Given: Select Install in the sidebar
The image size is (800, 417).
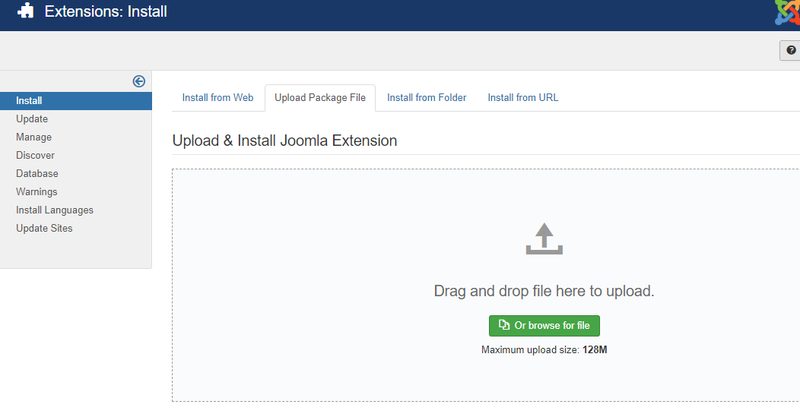Looking at the screenshot, I should point(76,101).
